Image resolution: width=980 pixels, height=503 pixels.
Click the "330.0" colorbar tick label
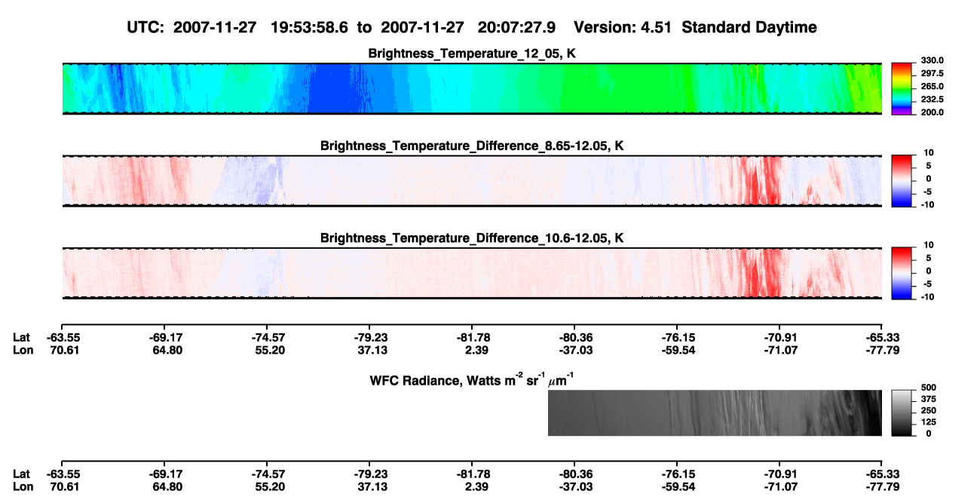[932, 60]
